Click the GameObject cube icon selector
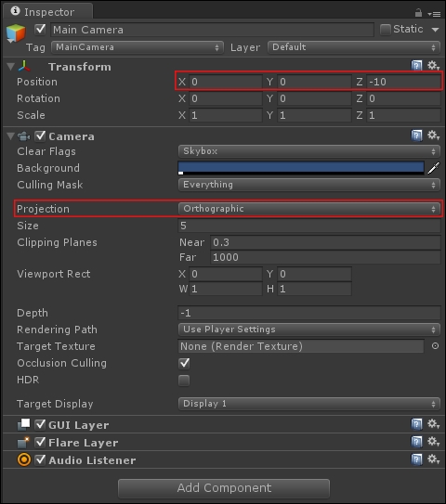The width and height of the screenshot is (446, 504). pos(16,33)
